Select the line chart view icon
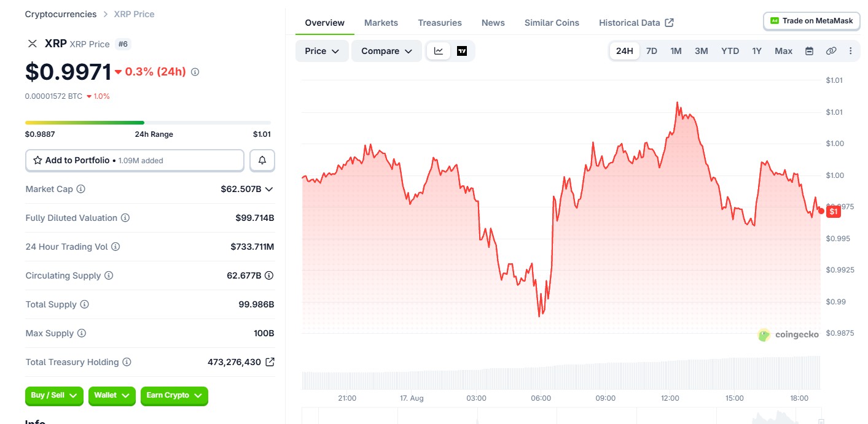The height and width of the screenshot is (424, 868). (x=439, y=51)
